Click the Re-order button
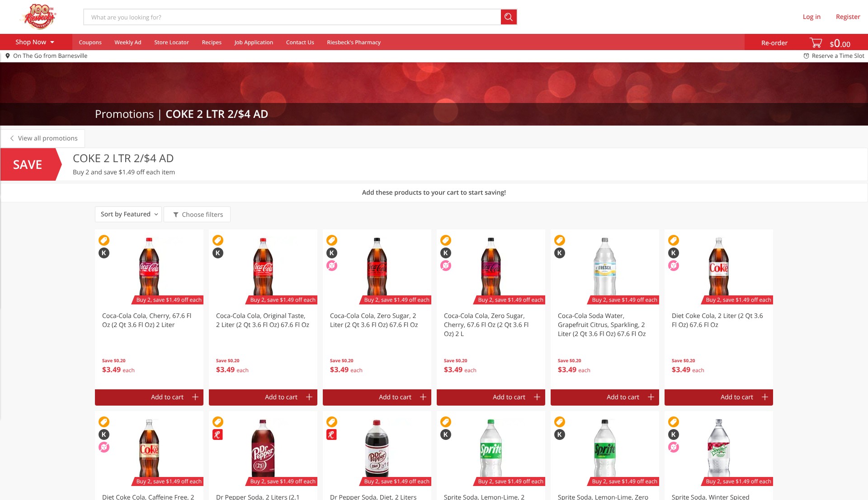The width and height of the screenshot is (868, 500). pyautogui.click(x=774, y=43)
